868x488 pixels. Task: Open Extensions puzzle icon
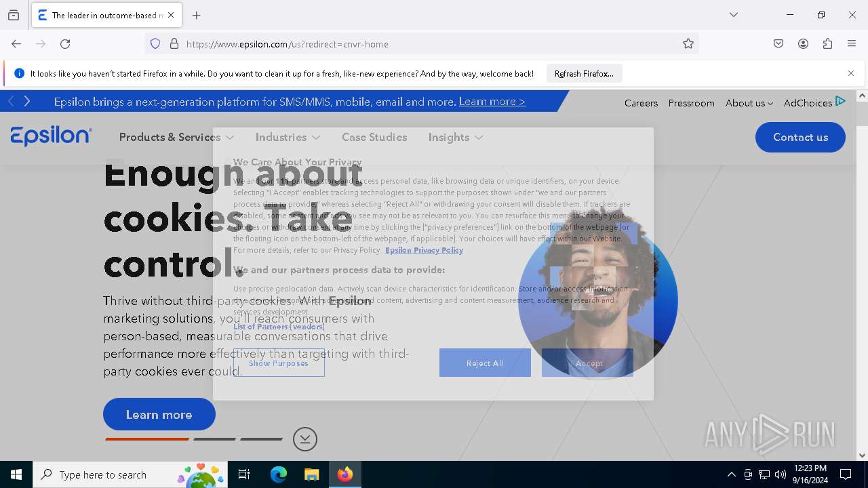click(827, 44)
